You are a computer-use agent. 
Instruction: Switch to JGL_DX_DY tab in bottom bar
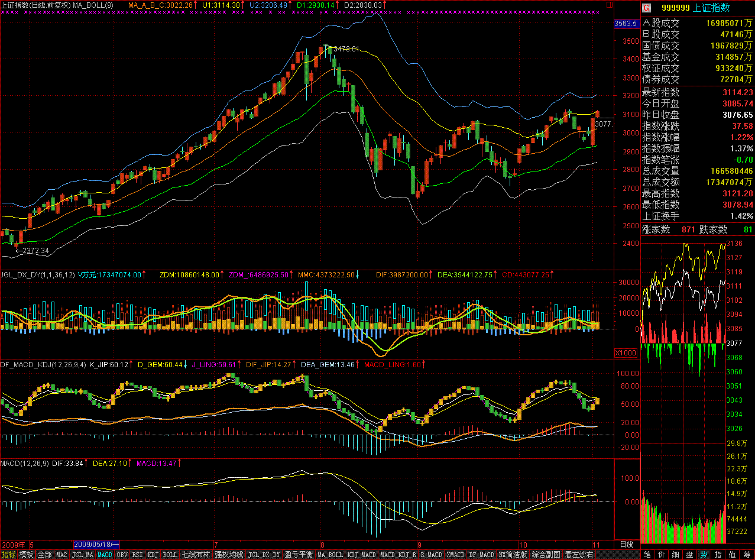pyautogui.click(x=263, y=555)
